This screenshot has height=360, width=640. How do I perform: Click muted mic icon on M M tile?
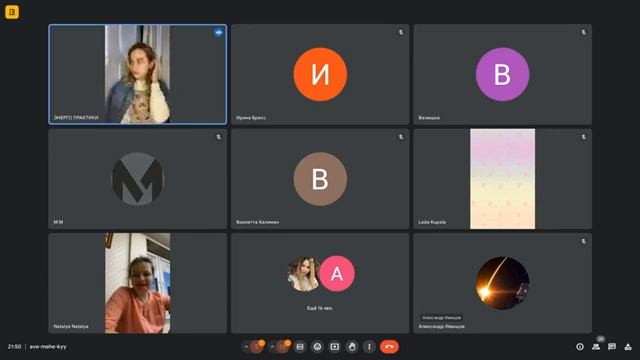(x=219, y=137)
